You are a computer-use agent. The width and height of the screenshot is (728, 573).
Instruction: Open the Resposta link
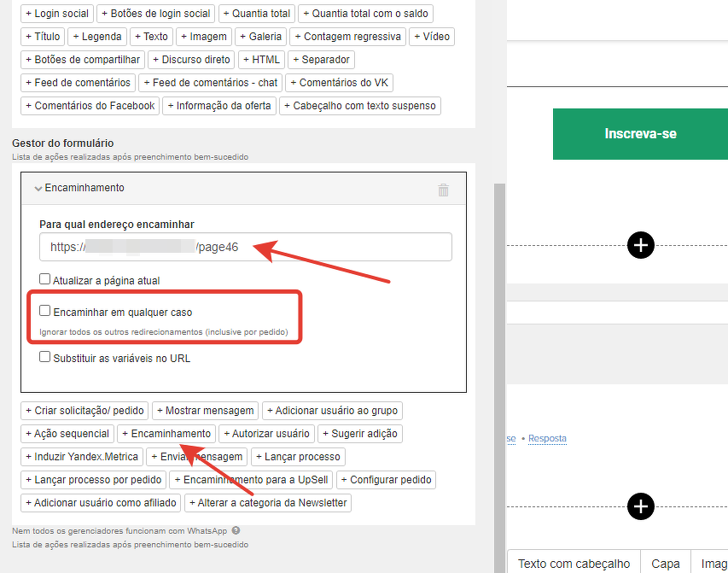coord(547,439)
